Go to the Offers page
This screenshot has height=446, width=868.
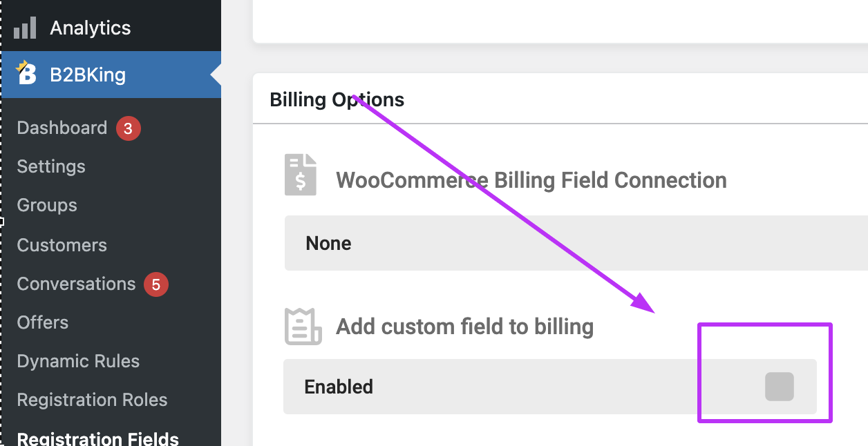pos(43,322)
